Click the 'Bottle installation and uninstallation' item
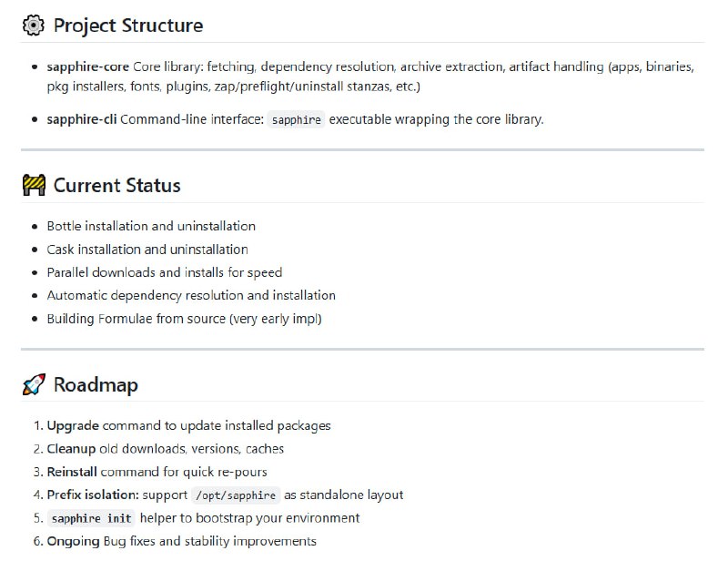Viewport: 728px width, 561px height. pos(151,226)
